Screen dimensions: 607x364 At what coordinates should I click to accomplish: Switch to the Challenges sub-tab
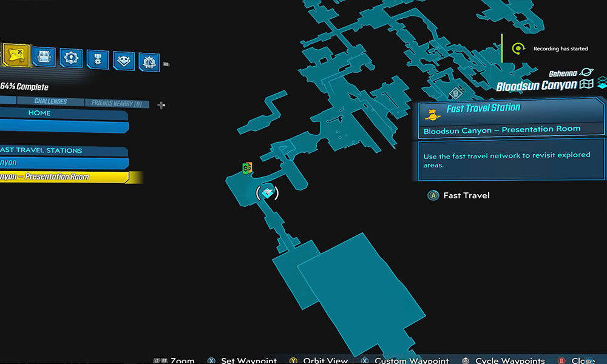[x=51, y=101]
